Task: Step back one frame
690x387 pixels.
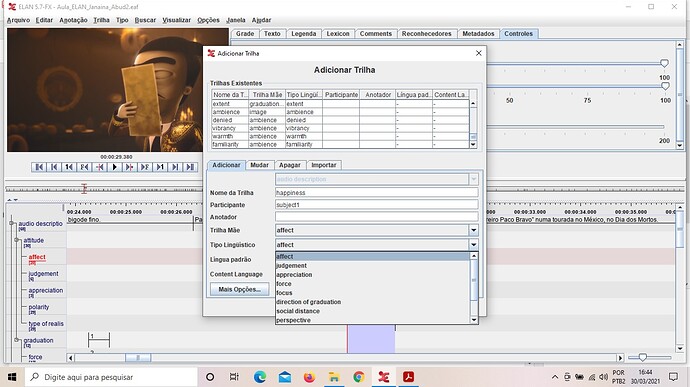Action: pyautogui.click(x=84, y=167)
